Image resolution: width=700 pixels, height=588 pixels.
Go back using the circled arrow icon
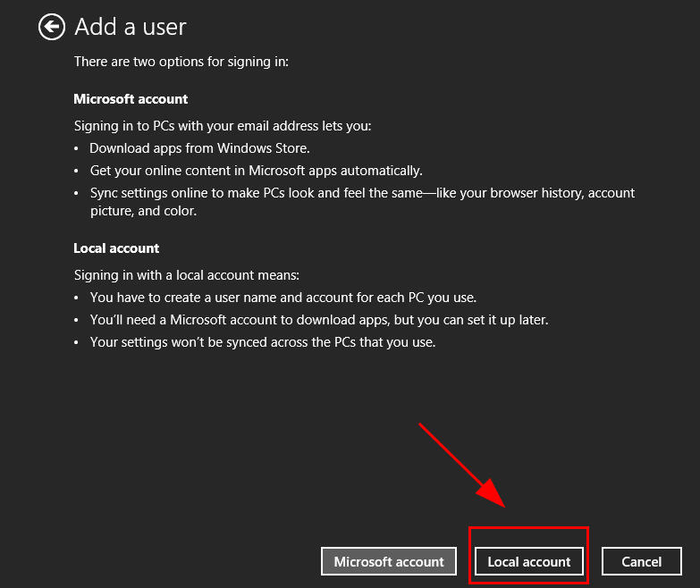[x=51, y=27]
